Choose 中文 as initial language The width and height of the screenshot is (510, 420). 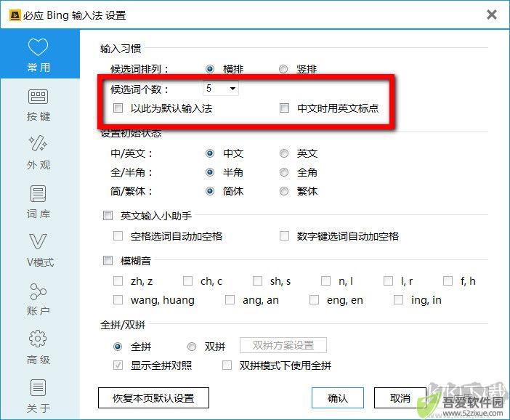point(210,153)
